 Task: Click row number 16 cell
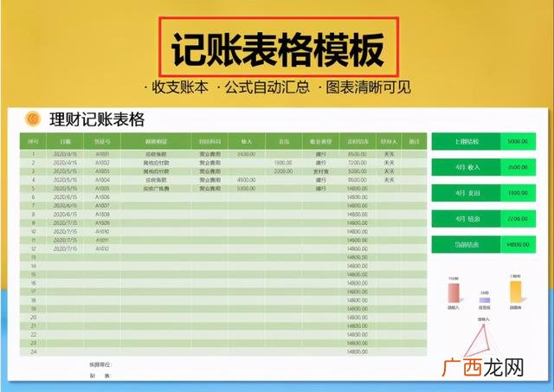[33, 283]
